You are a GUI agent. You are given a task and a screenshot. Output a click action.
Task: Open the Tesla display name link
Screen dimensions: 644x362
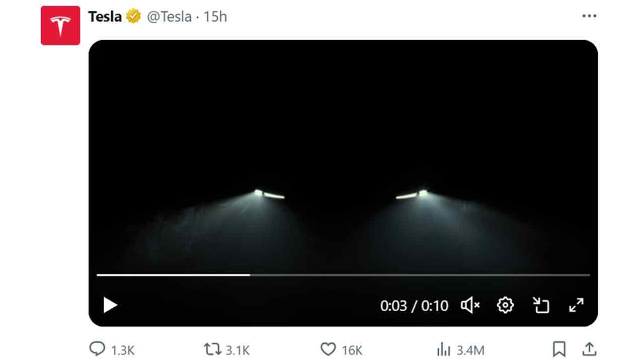(x=105, y=17)
